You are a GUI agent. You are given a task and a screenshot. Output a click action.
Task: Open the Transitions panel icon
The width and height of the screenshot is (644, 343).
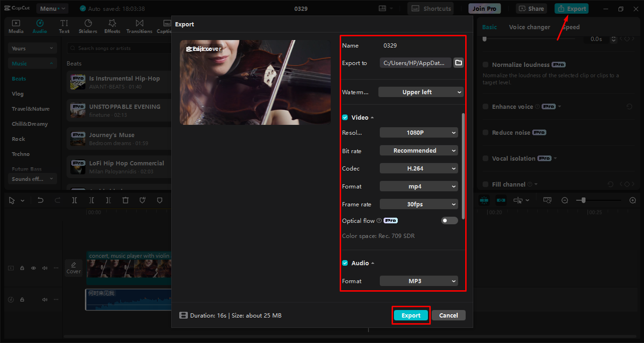point(139,26)
